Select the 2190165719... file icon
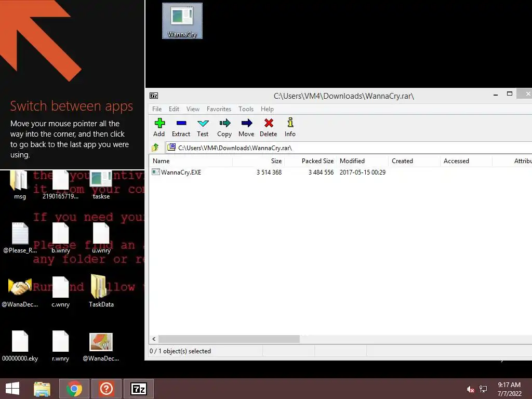The height and width of the screenshot is (399, 532). 60,185
